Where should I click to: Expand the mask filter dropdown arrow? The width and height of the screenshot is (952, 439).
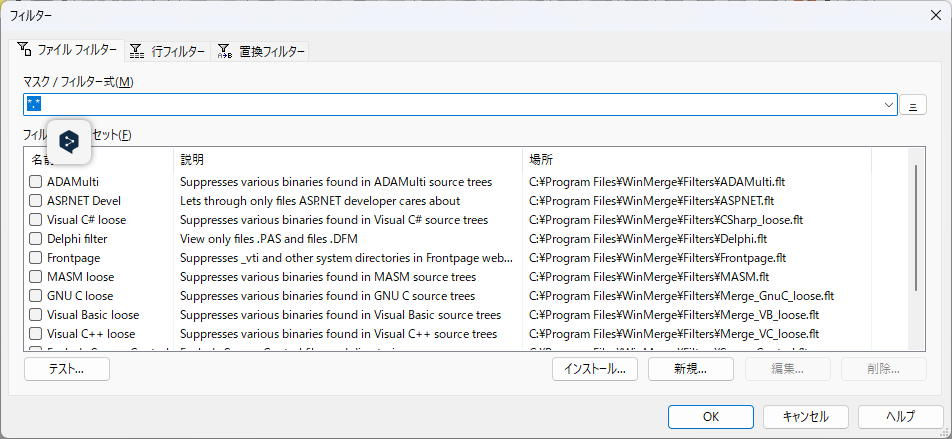pyautogui.click(x=889, y=105)
